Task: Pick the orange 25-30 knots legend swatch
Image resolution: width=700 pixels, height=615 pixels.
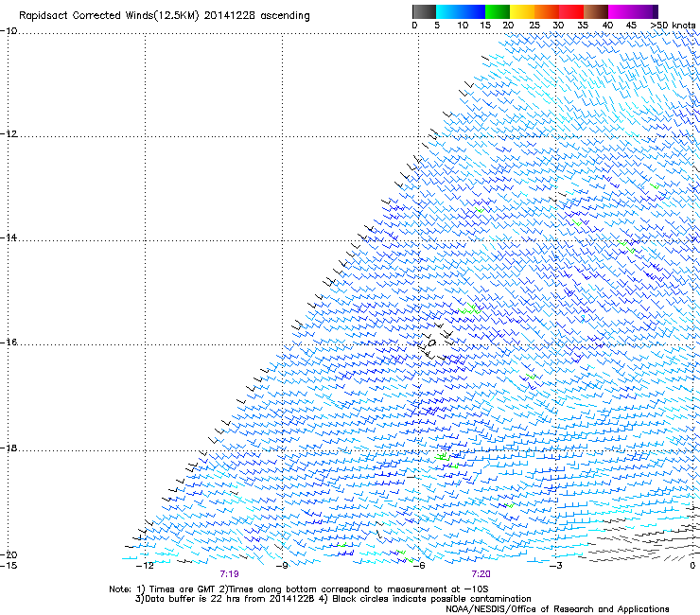Action: tap(546, 11)
